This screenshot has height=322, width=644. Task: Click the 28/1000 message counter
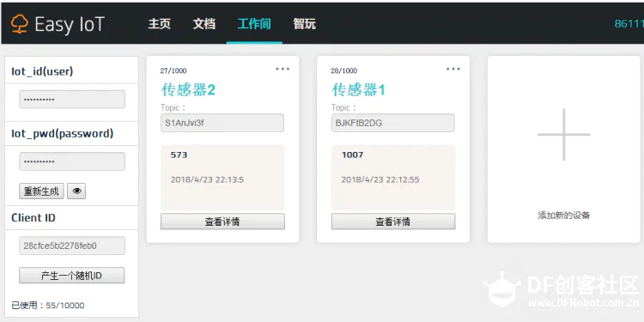[x=343, y=70]
